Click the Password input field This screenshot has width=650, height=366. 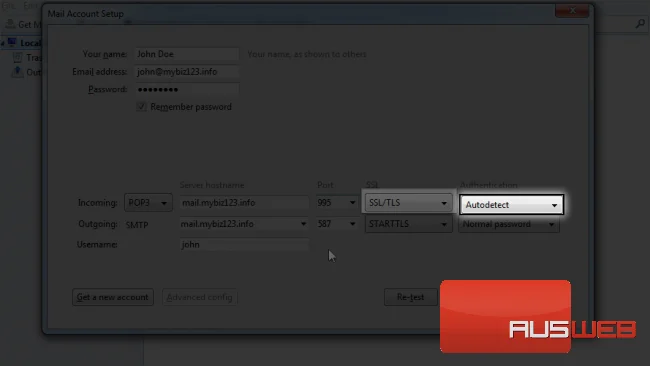(x=187, y=90)
